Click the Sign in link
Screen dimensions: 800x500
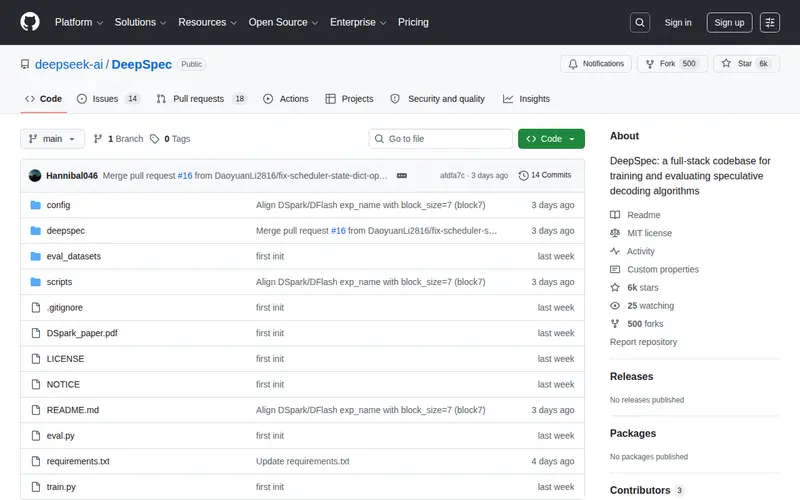click(678, 22)
